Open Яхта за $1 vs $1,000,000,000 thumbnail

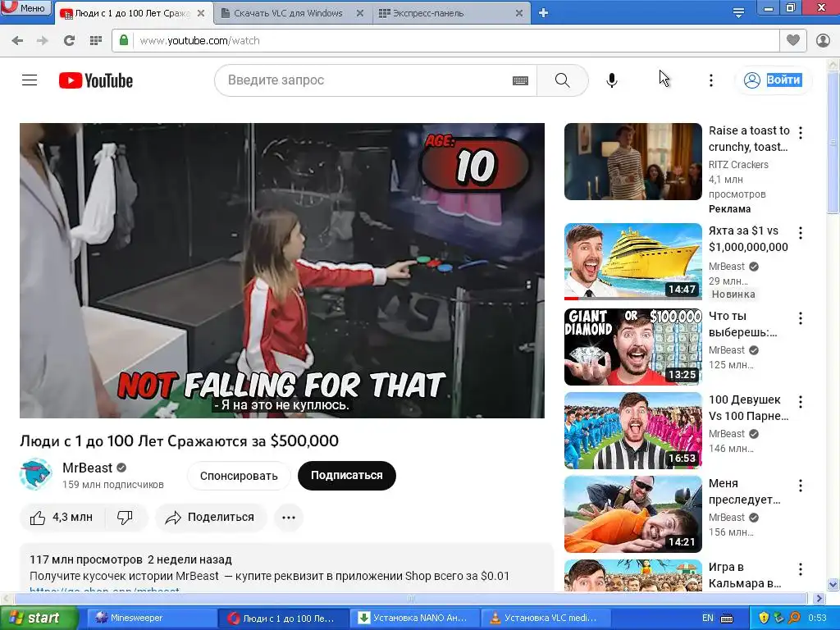tap(632, 262)
